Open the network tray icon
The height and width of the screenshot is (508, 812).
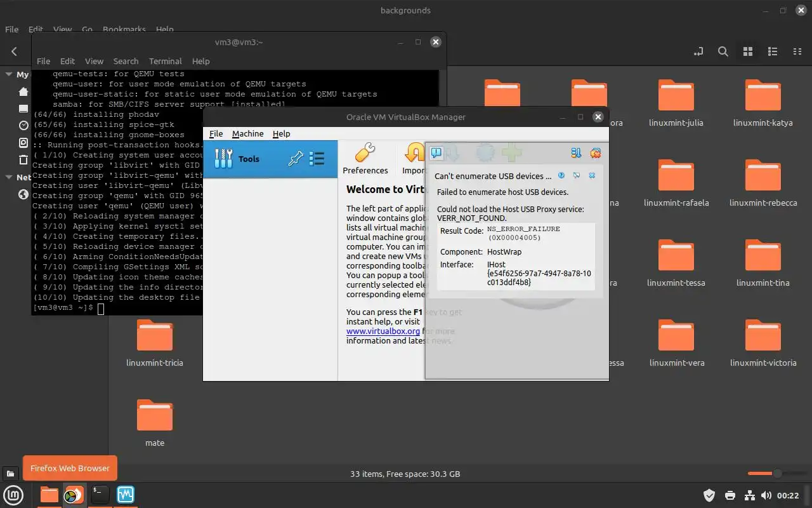749,495
